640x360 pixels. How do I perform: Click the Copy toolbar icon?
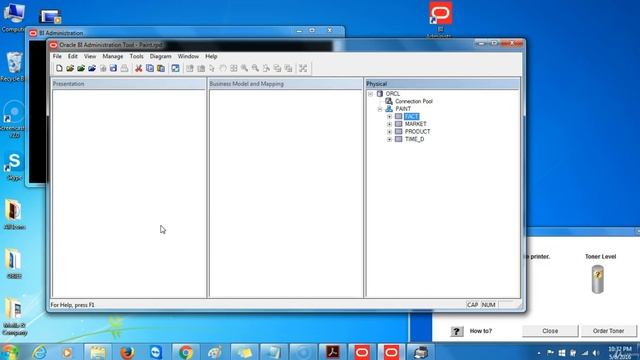click(150, 68)
